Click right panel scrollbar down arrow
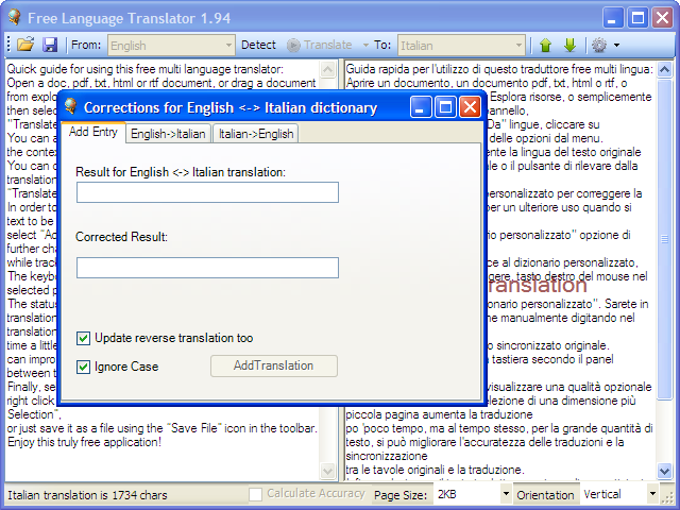Screen dimensions: 680x510 point(664,471)
